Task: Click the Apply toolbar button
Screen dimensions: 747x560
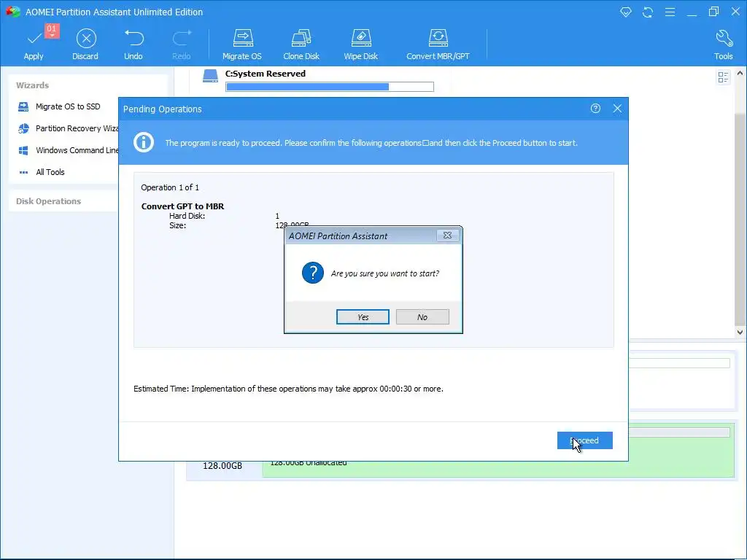Action: point(34,44)
